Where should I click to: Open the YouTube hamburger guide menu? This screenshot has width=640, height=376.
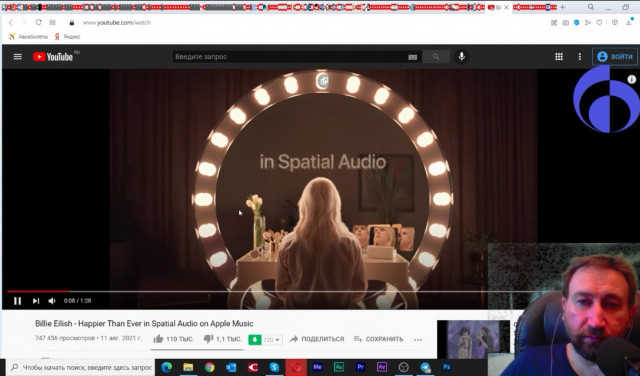(18, 57)
